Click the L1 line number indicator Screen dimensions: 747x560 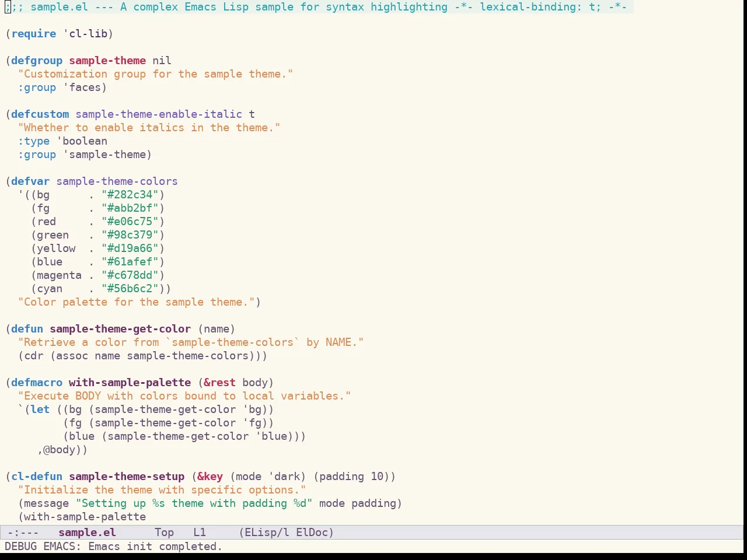click(200, 533)
